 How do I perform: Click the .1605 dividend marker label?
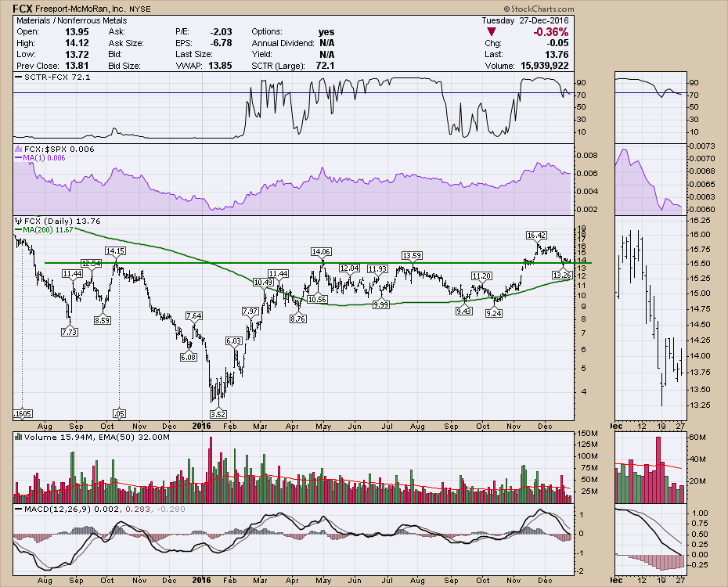[x=22, y=413]
